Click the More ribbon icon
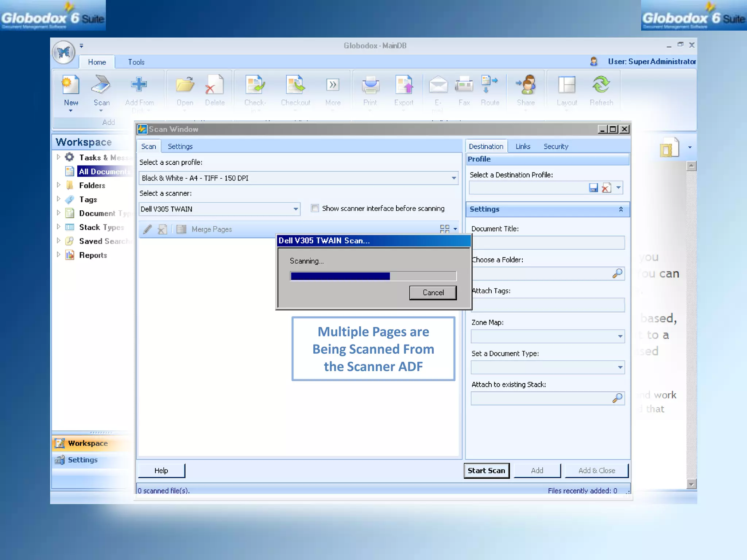 pos(332,85)
